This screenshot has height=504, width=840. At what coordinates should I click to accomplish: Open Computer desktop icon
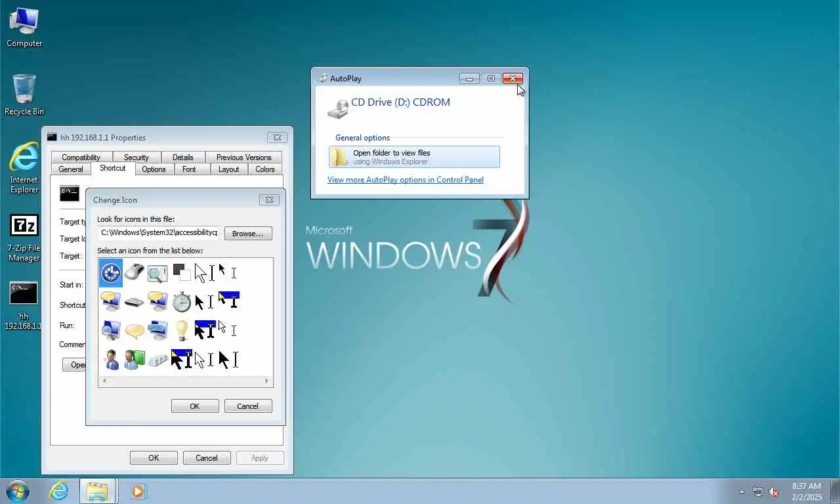pos(24,28)
